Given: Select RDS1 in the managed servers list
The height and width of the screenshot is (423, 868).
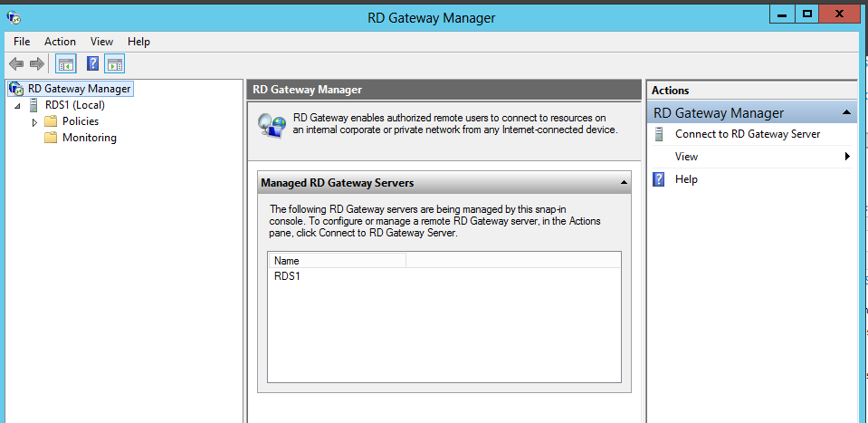Looking at the screenshot, I should pos(287,276).
